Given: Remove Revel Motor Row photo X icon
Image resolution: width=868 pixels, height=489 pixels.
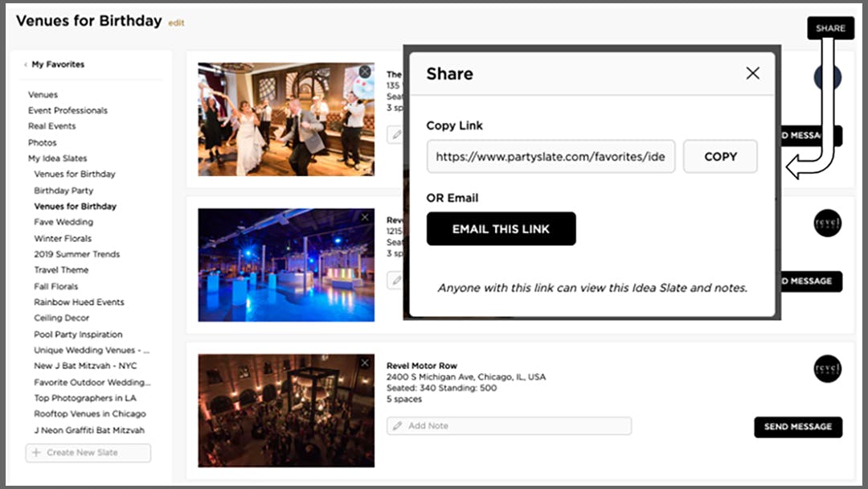Looking at the screenshot, I should [365, 363].
